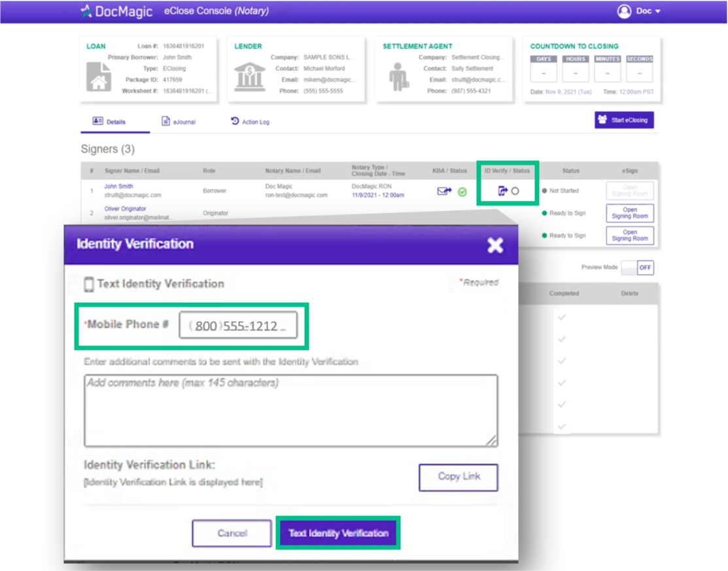Click John Smith's KBA send envelope icon
The image size is (728, 571).
444,191
